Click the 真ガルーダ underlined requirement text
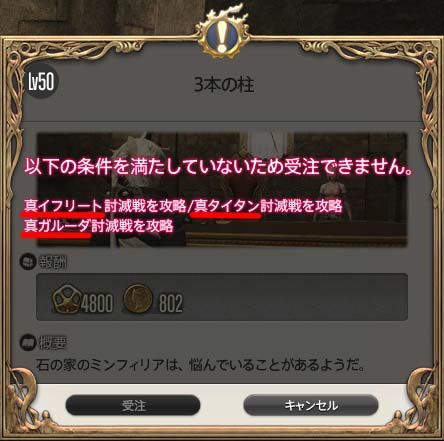The image size is (444, 441). tap(57, 226)
